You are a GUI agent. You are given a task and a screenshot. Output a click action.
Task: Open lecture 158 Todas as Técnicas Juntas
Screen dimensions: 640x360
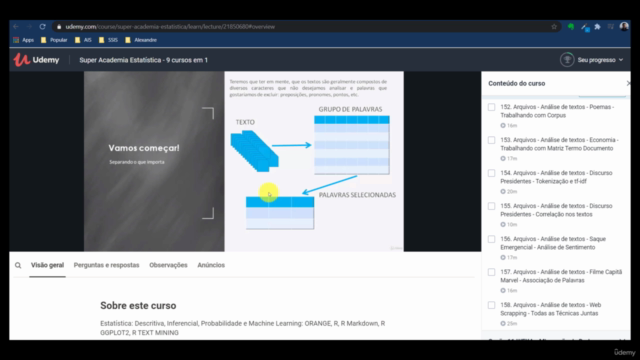(x=551, y=309)
